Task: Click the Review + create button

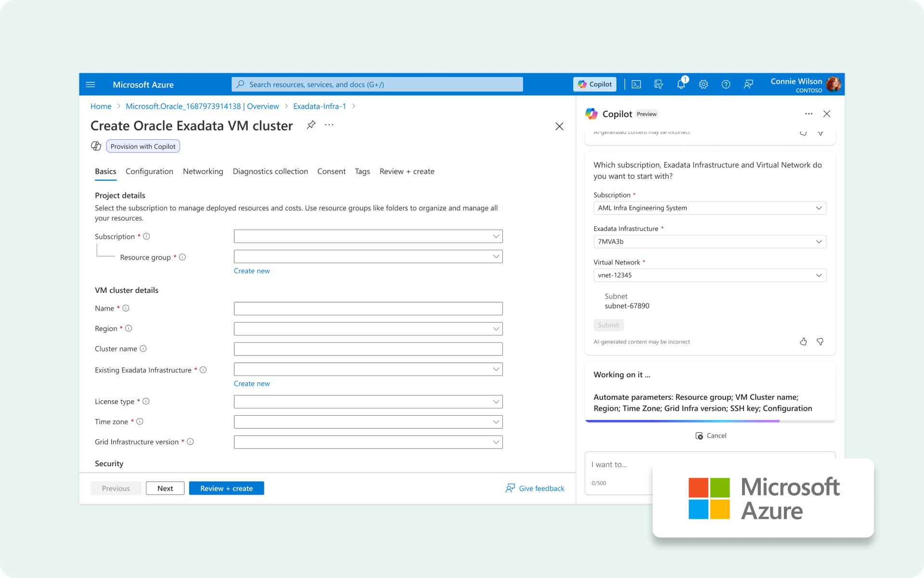Action: tap(226, 488)
